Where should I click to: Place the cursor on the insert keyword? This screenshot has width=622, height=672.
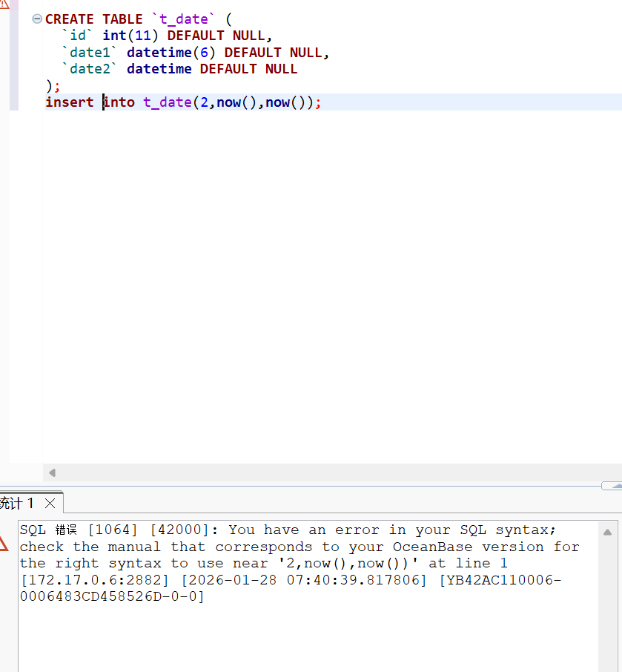coord(69,102)
